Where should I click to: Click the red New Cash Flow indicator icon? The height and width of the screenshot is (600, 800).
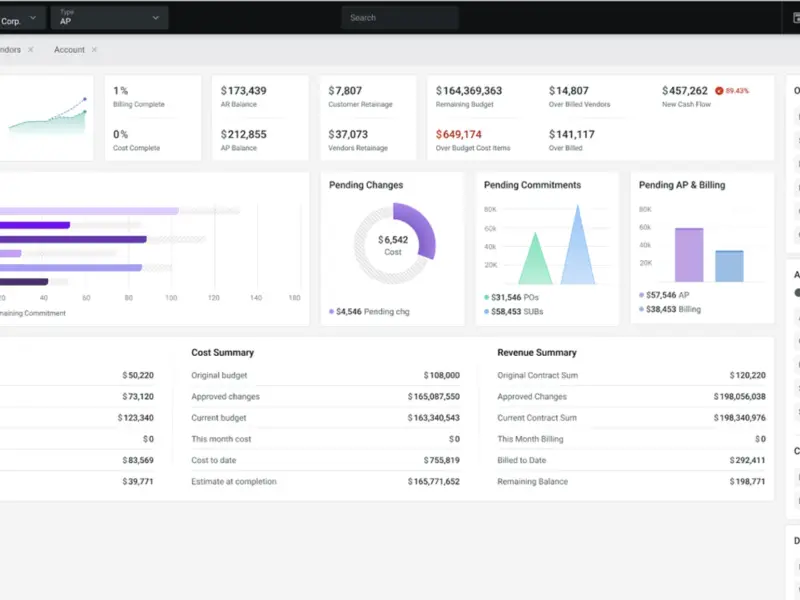coord(719,91)
